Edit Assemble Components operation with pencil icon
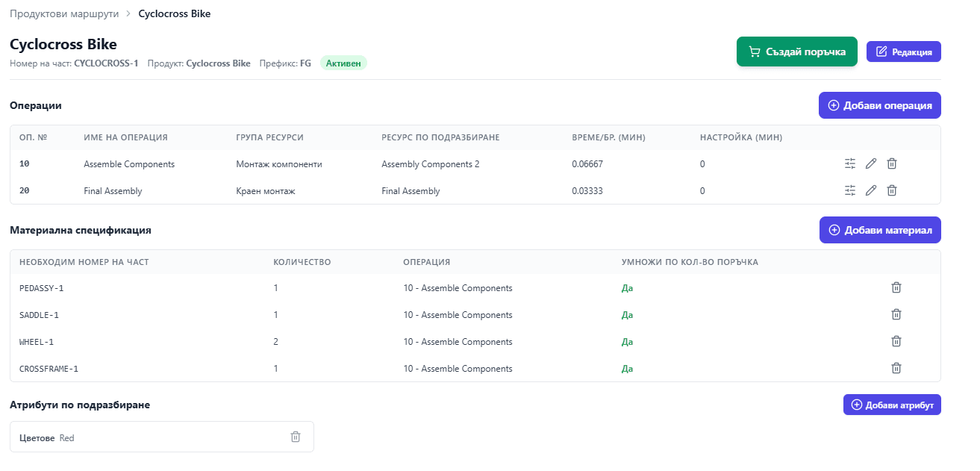The image size is (980, 471). (x=870, y=163)
